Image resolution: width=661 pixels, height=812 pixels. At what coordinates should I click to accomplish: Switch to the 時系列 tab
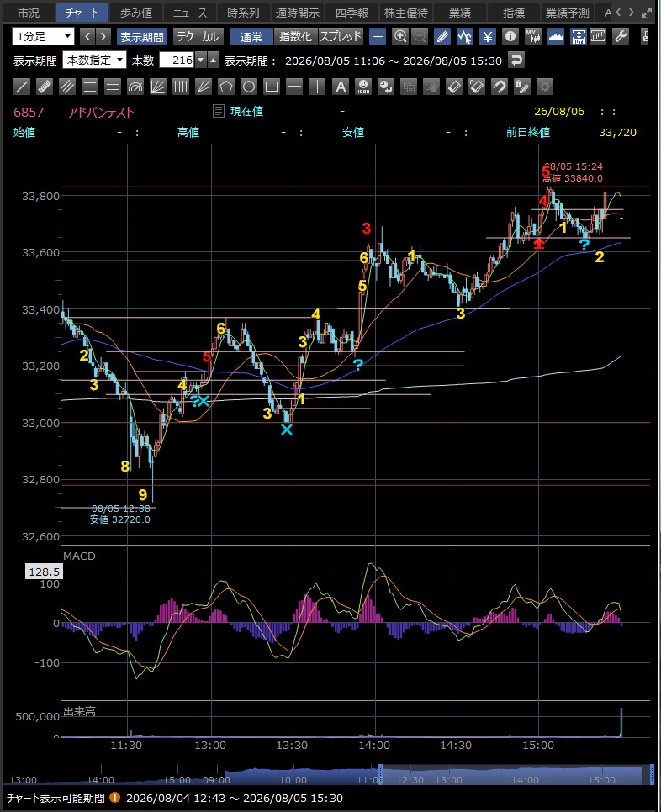(x=244, y=13)
